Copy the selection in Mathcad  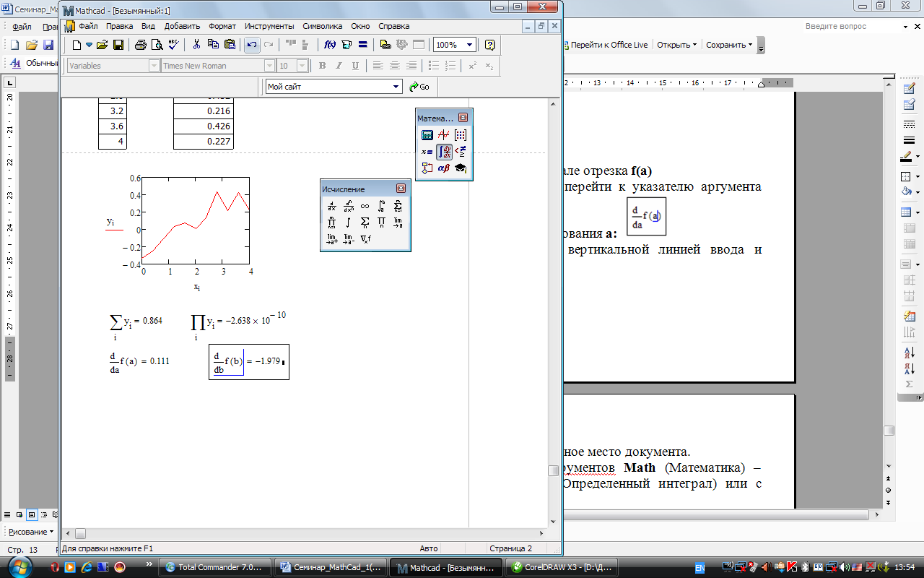pos(213,45)
